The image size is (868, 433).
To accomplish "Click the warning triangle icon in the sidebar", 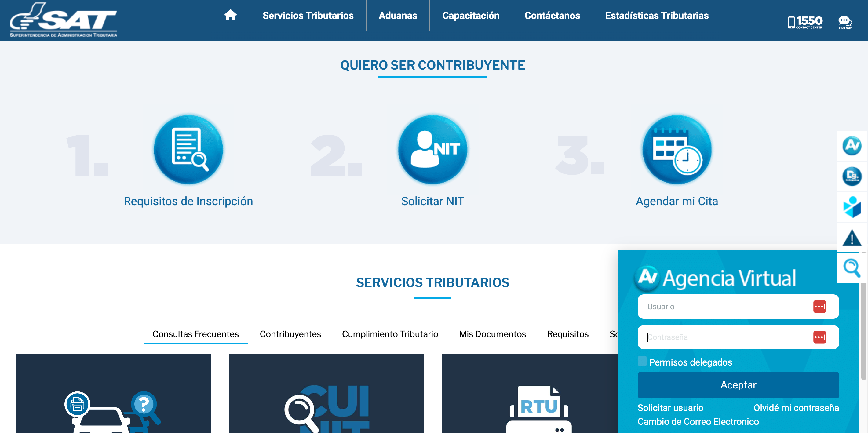I will (853, 238).
